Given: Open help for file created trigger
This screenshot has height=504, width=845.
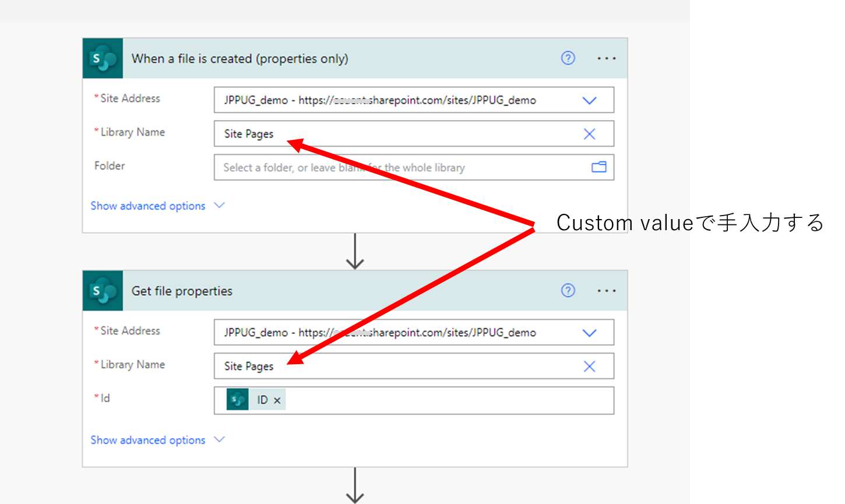Looking at the screenshot, I should pyautogui.click(x=568, y=58).
